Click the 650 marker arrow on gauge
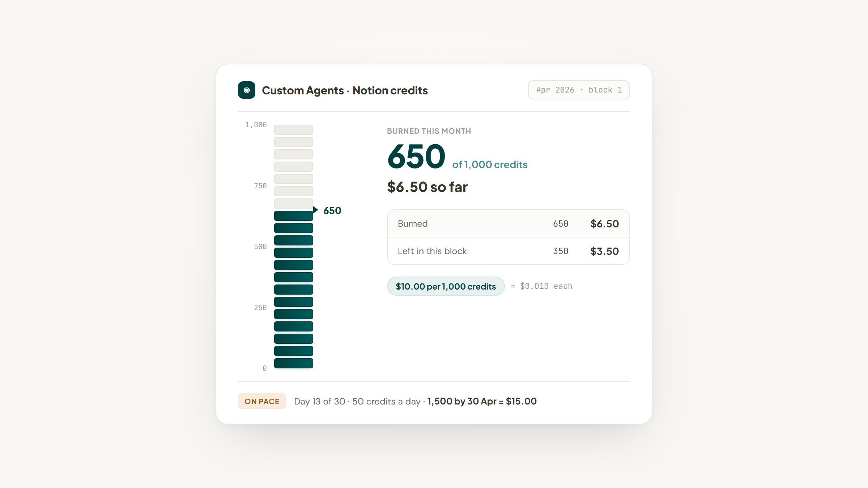This screenshot has width=868, height=488. tap(315, 210)
